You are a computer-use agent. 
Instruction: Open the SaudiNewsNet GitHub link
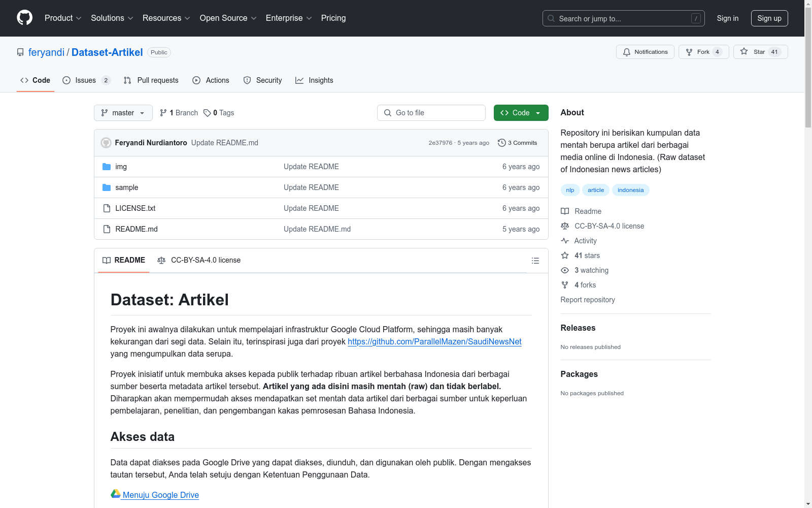(434, 341)
